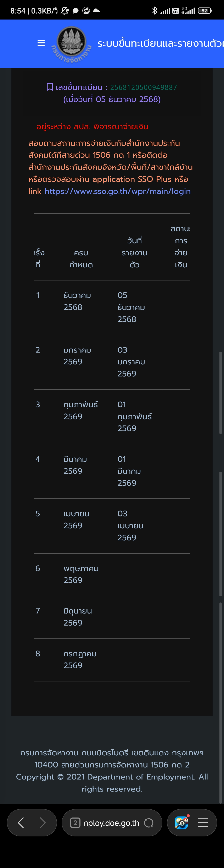
Task: Select row 1 due date ธันวาคม 2568
Action: 77,301
